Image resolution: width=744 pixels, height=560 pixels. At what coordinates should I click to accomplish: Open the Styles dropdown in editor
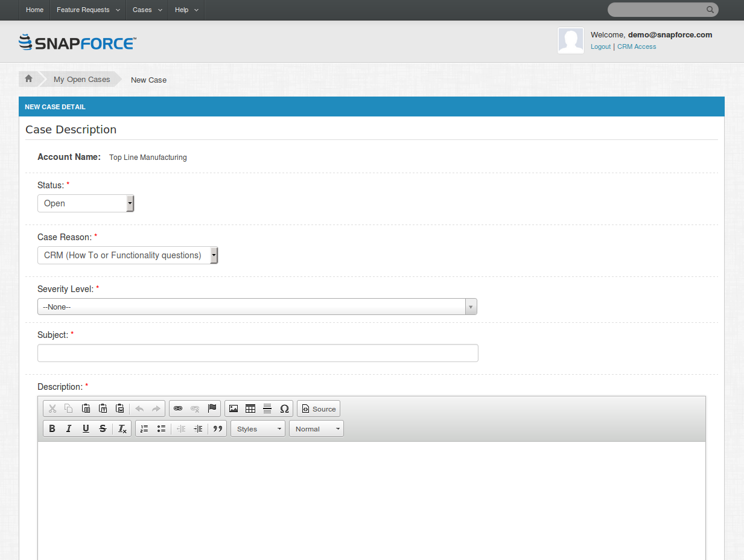(x=258, y=429)
